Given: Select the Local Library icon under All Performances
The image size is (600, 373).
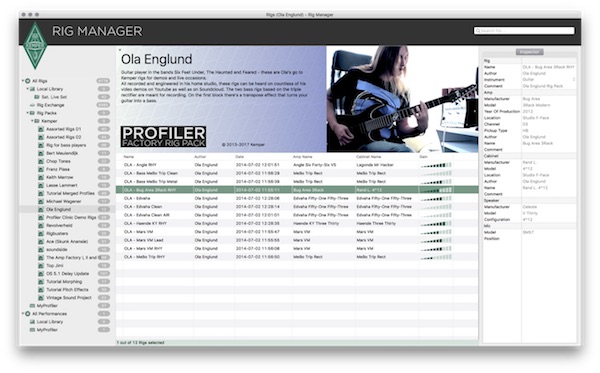Looking at the screenshot, I should click(32, 322).
